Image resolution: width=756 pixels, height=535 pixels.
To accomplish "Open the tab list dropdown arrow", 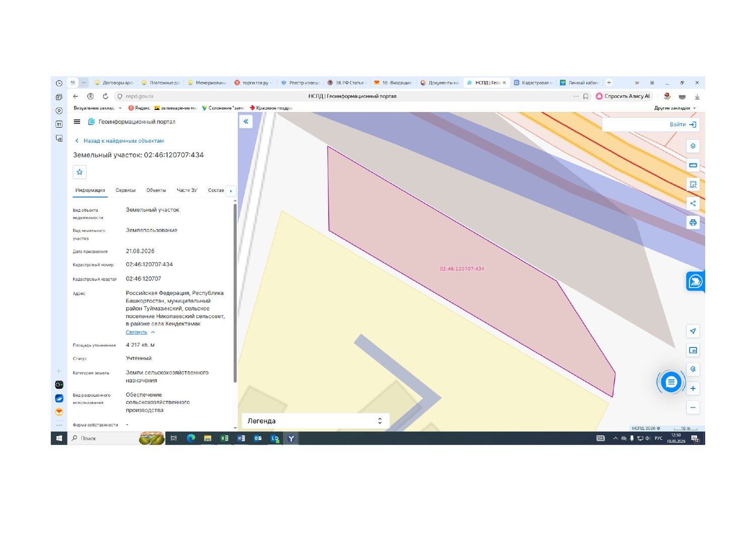I will click(x=84, y=83).
